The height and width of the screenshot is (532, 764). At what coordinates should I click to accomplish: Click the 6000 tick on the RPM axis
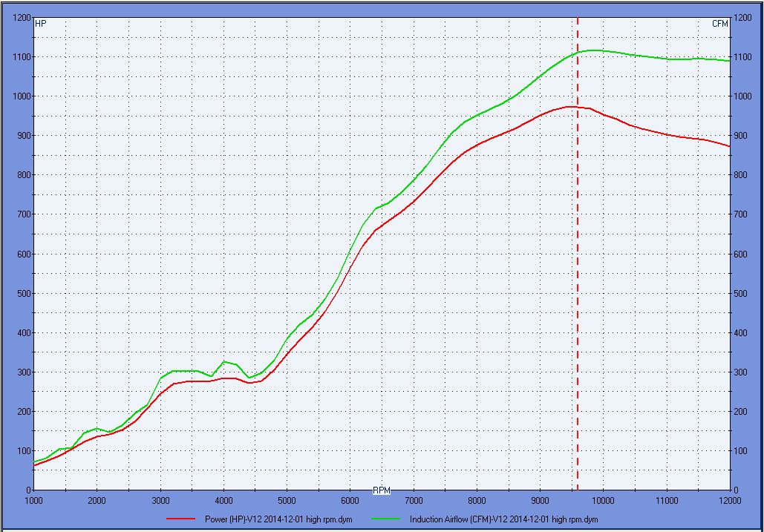(x=350, y=500)
